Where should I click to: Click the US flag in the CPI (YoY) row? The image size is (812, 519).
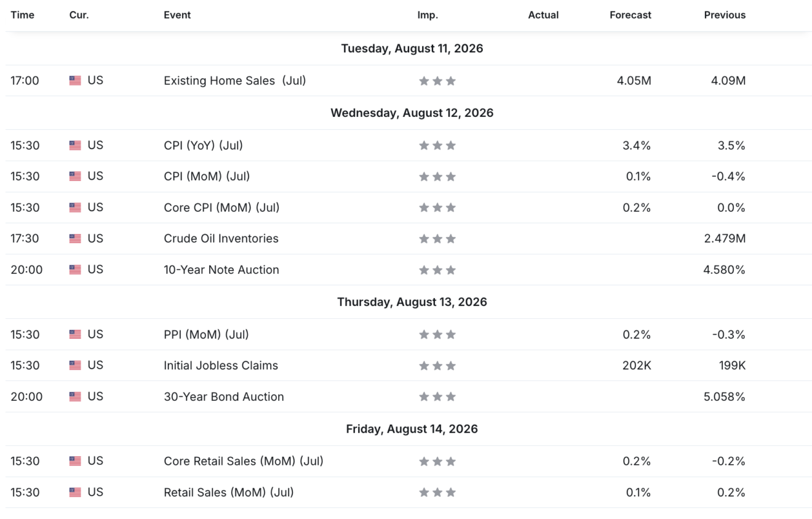click(x=75, y=145)
